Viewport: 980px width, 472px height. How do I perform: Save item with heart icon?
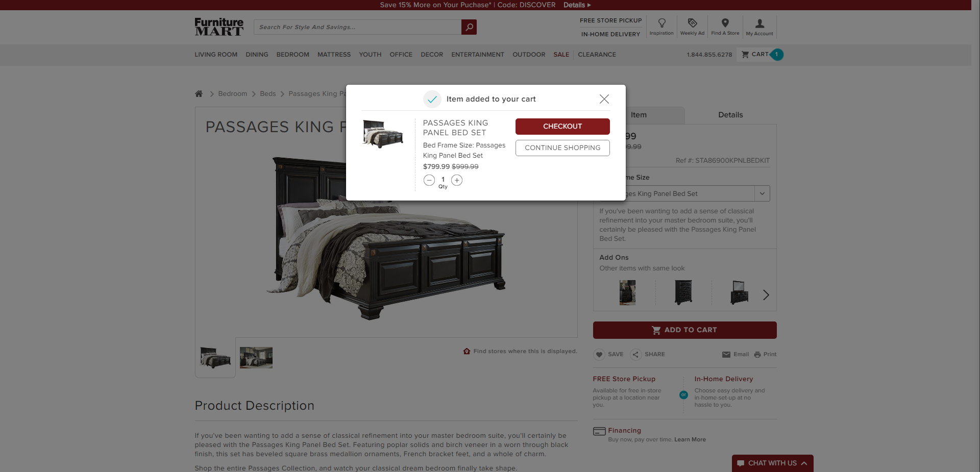(x=599, y=355)
